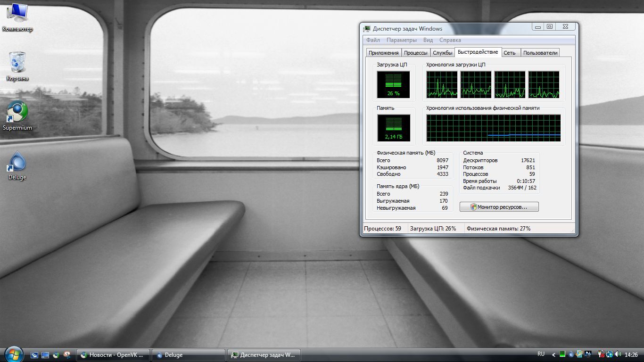Click the Windows Start orb
This screenshot has width=644, height=362.
14,354
